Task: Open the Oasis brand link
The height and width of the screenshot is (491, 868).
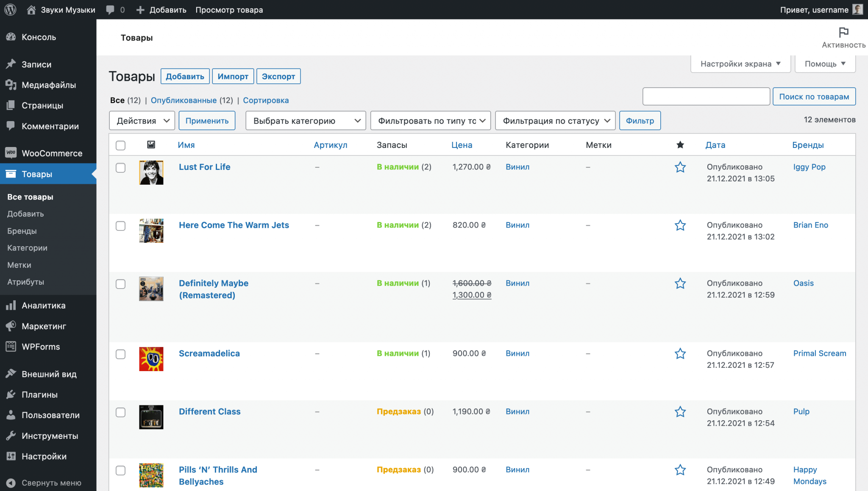Action: [804, 283]
